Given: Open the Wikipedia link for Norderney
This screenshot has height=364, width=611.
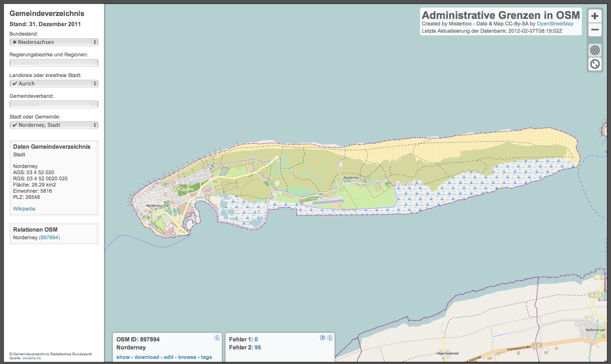Looking at the screenshot, I should pos(24,209).
